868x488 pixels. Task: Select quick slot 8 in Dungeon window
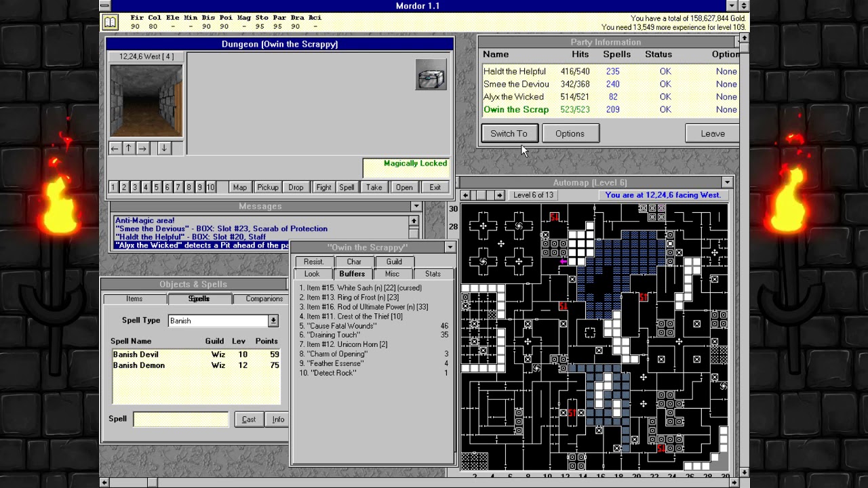click(189, 188)
